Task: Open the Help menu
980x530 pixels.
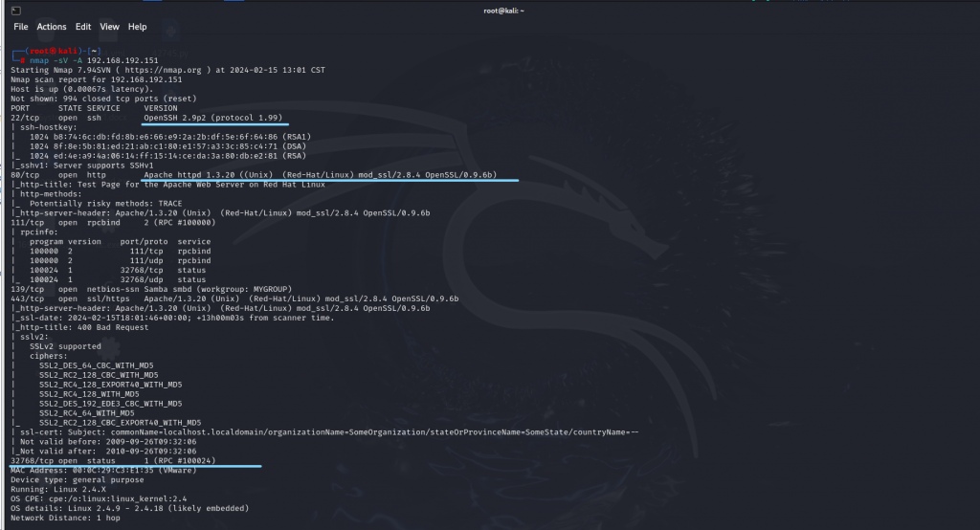Action: (138, 27)
